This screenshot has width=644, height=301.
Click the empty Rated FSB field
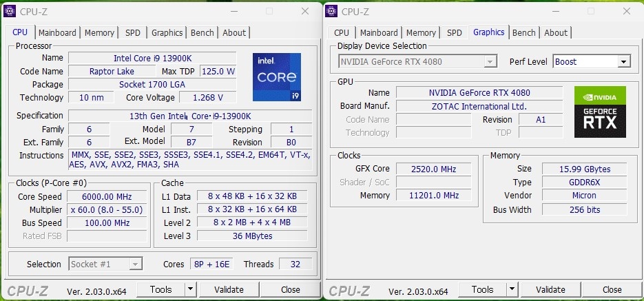click(x=107, y=236)
